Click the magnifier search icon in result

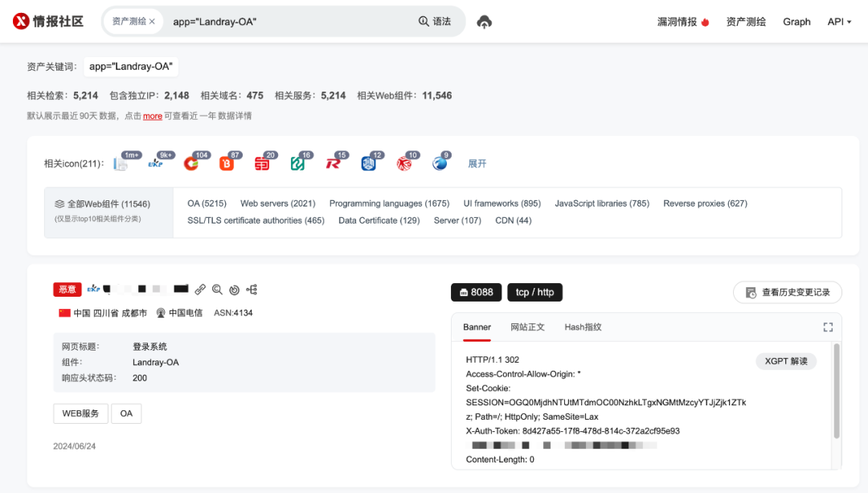click(x=217, y=290)
